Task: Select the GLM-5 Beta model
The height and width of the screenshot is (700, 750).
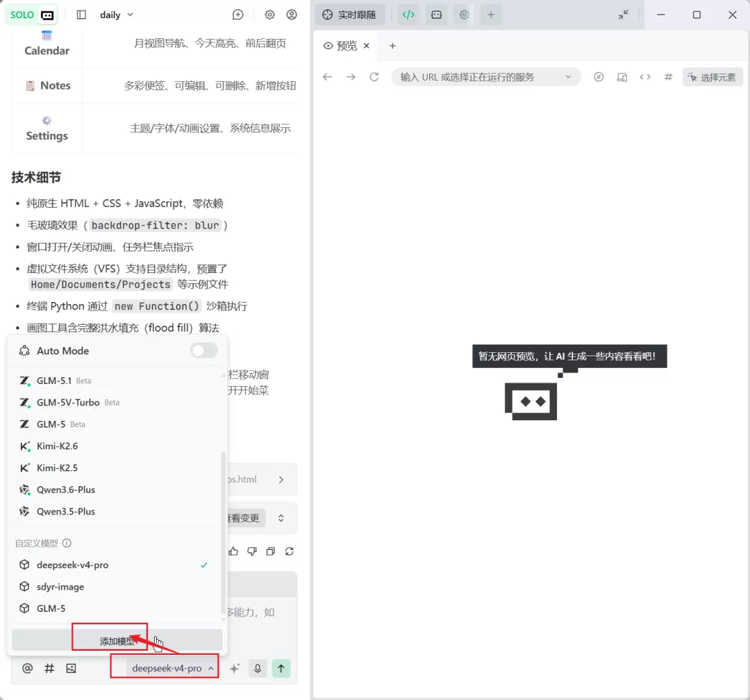Action: (x=115, y=424)
